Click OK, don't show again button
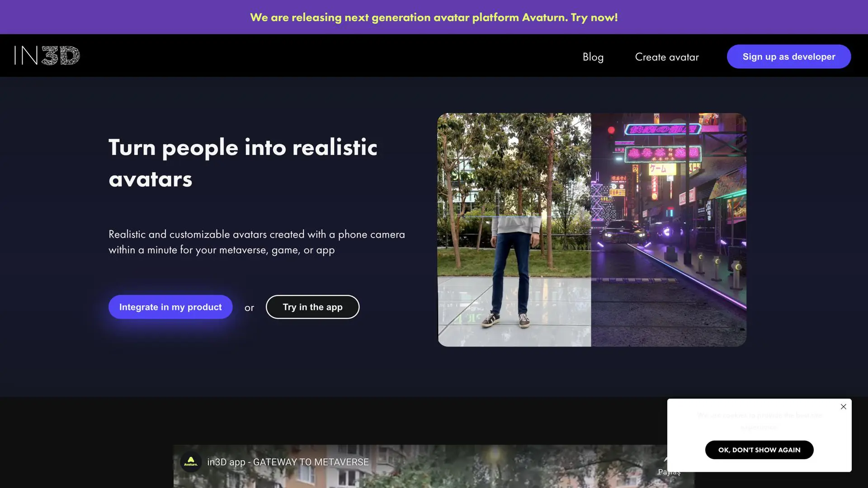The image size is (868, 488). pyautogui.click(x=759, y=450)
